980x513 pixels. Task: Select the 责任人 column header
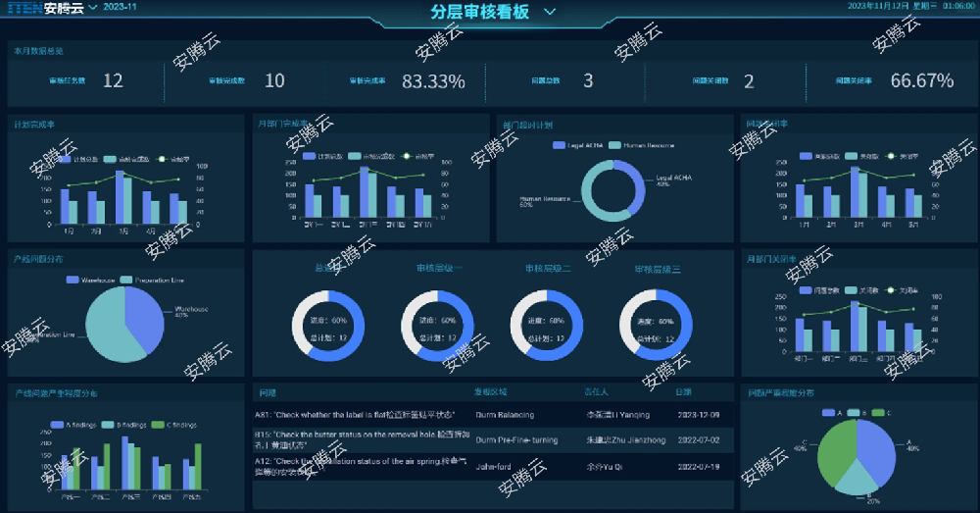point(596,392)
